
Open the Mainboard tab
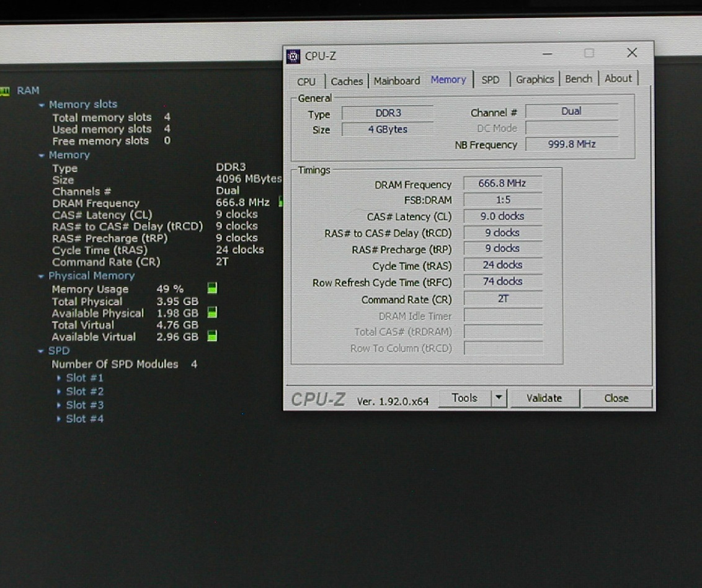pyautogui.click(x=397, y=81)
